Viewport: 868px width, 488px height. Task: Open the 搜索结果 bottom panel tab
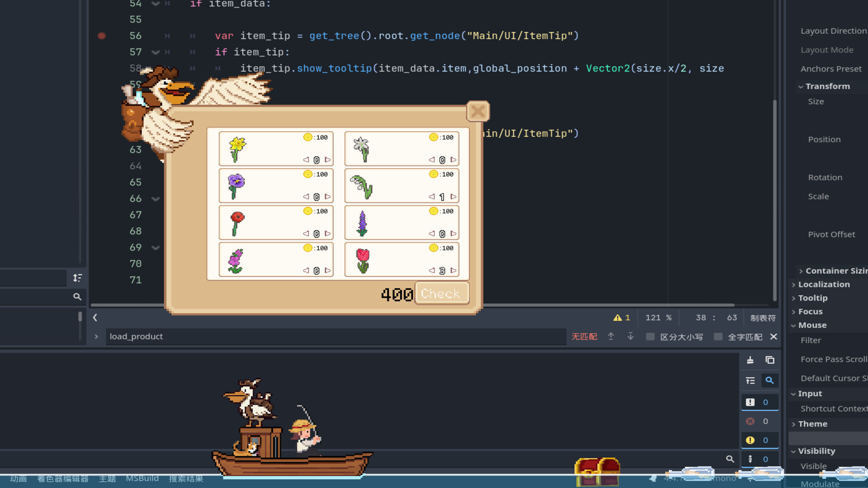(186, 478)
